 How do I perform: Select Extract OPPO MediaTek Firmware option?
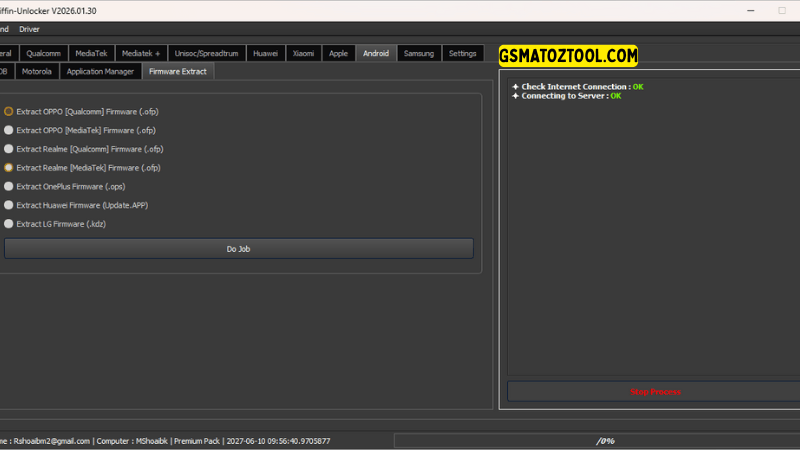click(x=9, y=130)
